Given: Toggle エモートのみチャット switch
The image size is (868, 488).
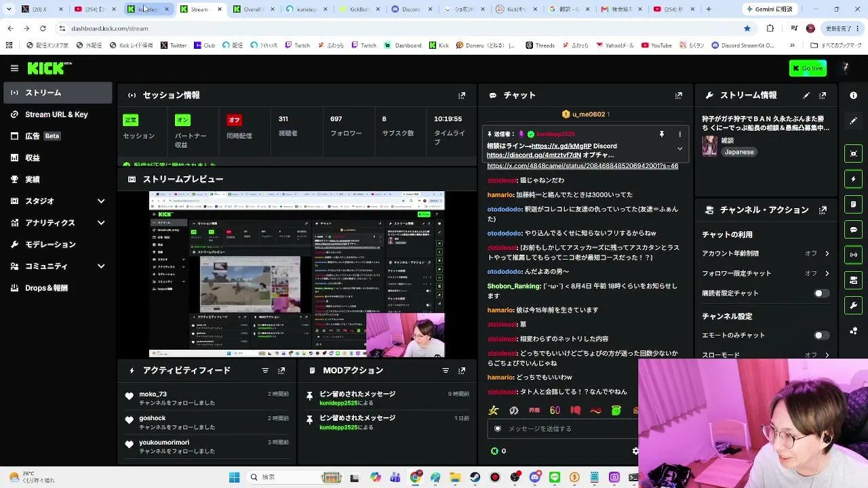Looking at the screenshot, I should pyautogui.click(x=821, y=335).
